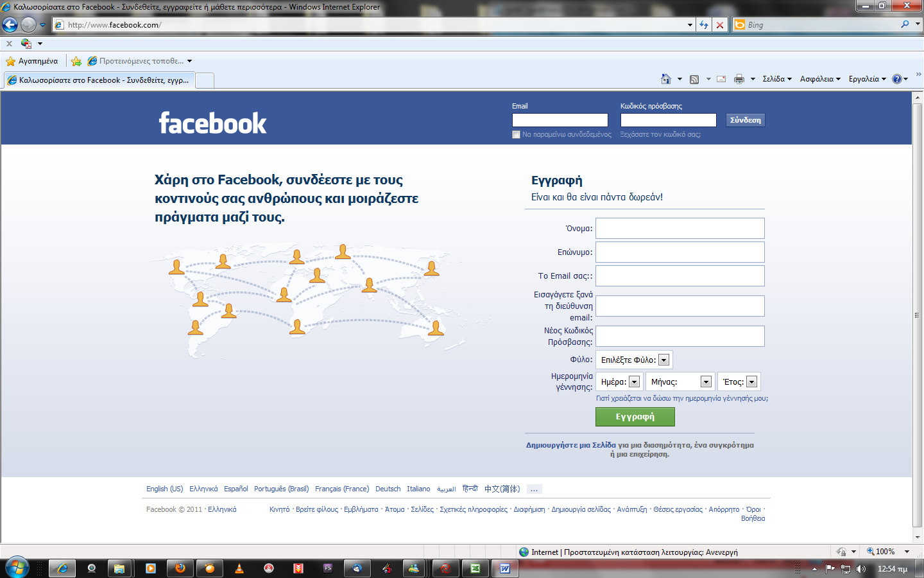Screen dimensions: 924x578
Task: Expand the Print options dropdown arrow
Action: point(753,79)
